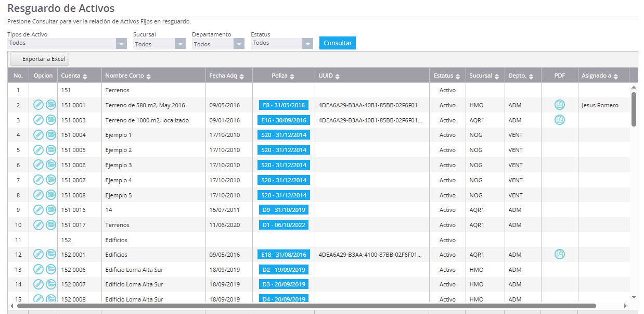Open folder icon for Ejemplo 2

(x=51, y=150)
